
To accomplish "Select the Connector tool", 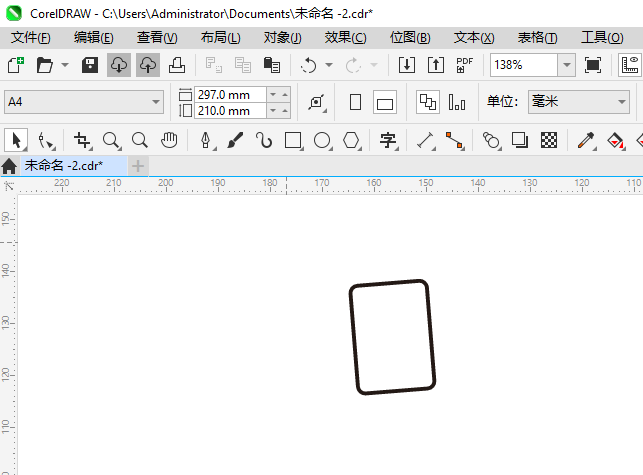I will pos(455,140).
